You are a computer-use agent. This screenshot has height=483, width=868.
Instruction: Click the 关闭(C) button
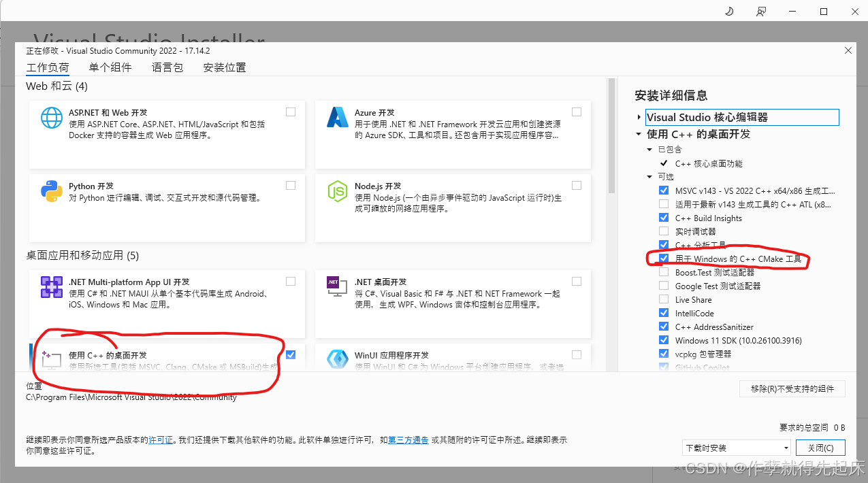(820, 448)
